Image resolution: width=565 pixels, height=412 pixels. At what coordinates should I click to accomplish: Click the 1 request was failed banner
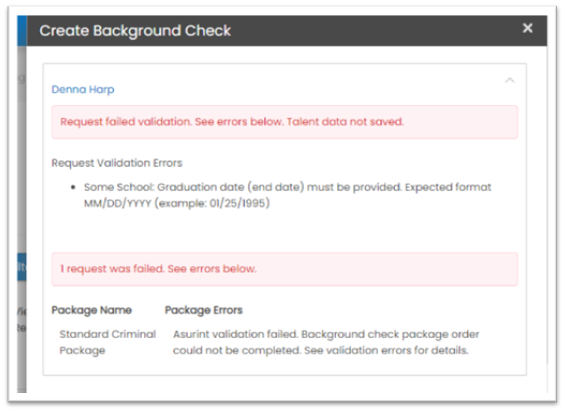(x=285, y=269)
